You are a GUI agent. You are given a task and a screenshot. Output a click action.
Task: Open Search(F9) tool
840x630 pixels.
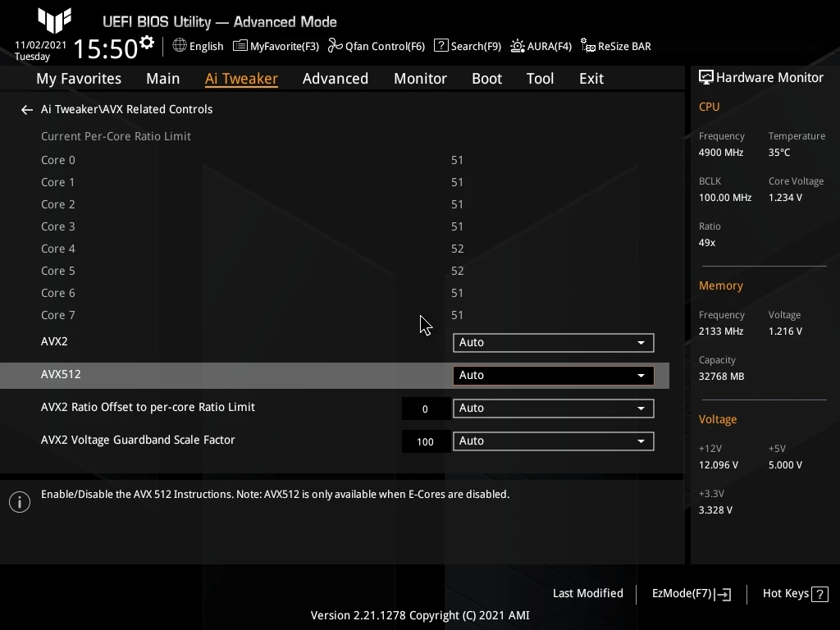(x=467, y=46)
